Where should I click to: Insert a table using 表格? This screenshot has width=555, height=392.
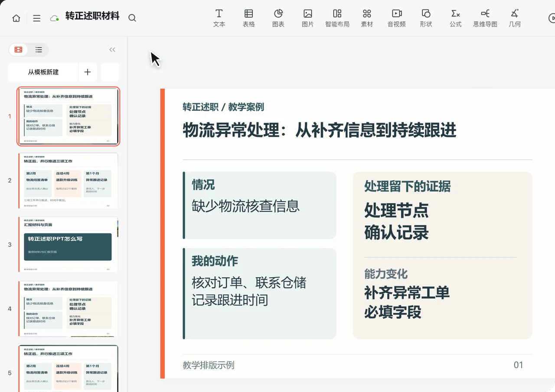tap(249, 18)
